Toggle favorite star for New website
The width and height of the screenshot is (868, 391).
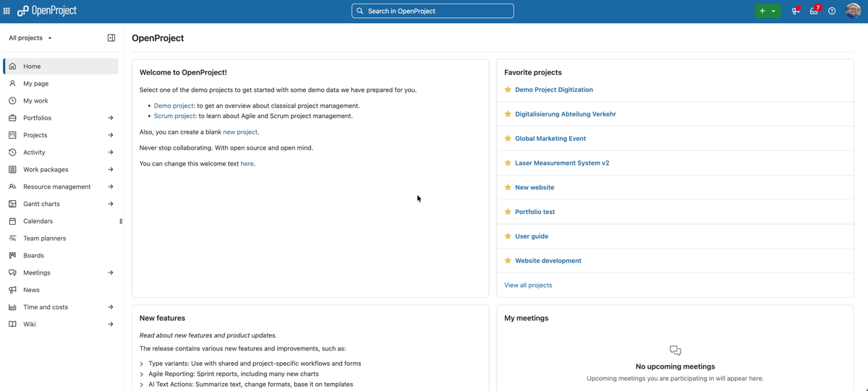pos(508,187)
